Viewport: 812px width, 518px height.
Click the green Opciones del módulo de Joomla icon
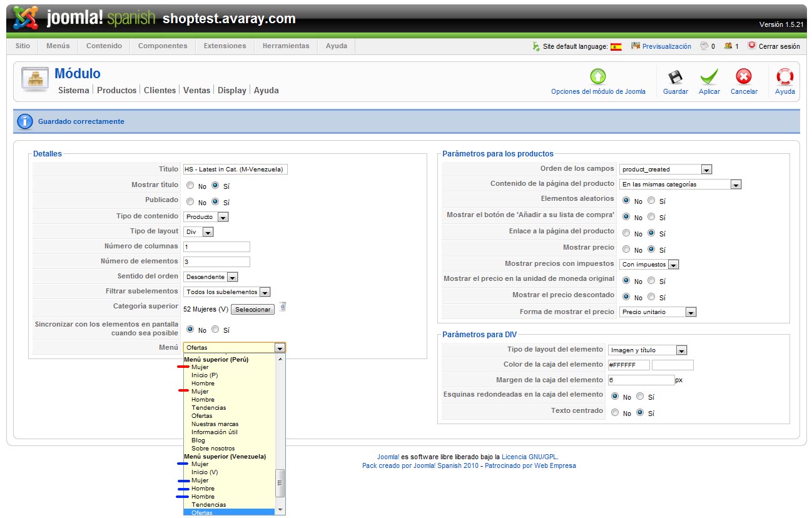click(x=598, y=77)
